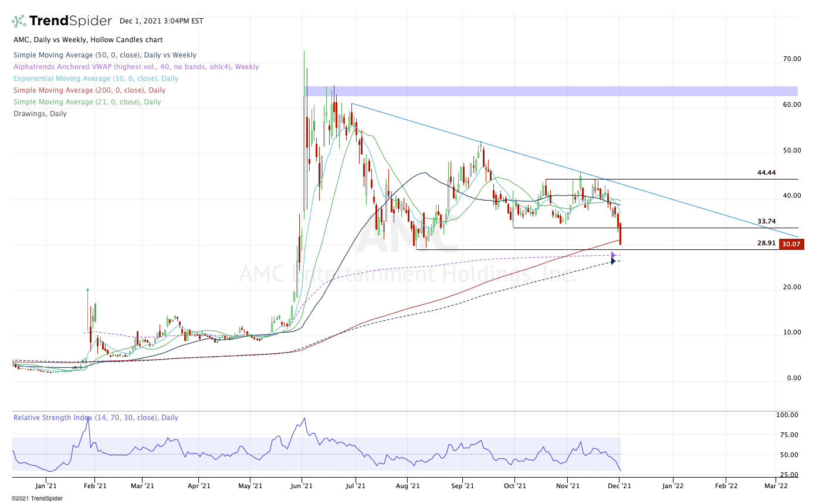Click the Jul '21 date label

[355, 486]
